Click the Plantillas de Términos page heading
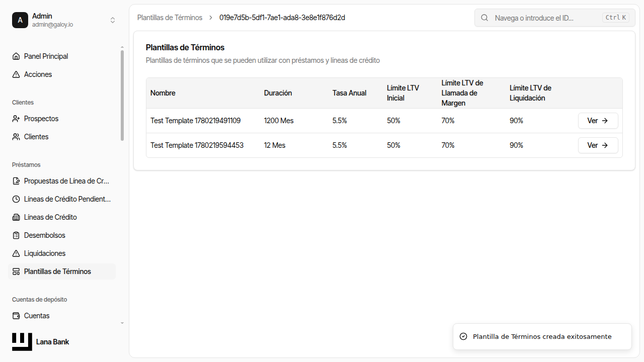Screen dimensions: 644x362 pyautogui.click(x=185, y=47)
